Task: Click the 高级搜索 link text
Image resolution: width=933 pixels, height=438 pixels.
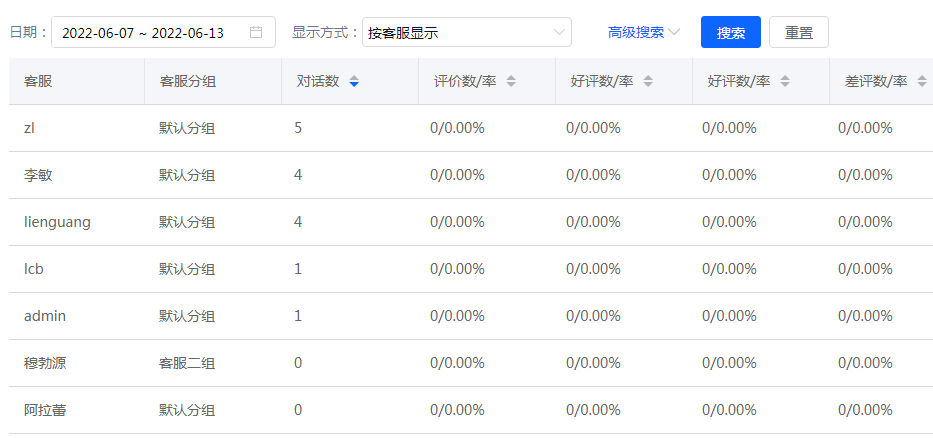Action: point(635,32)
